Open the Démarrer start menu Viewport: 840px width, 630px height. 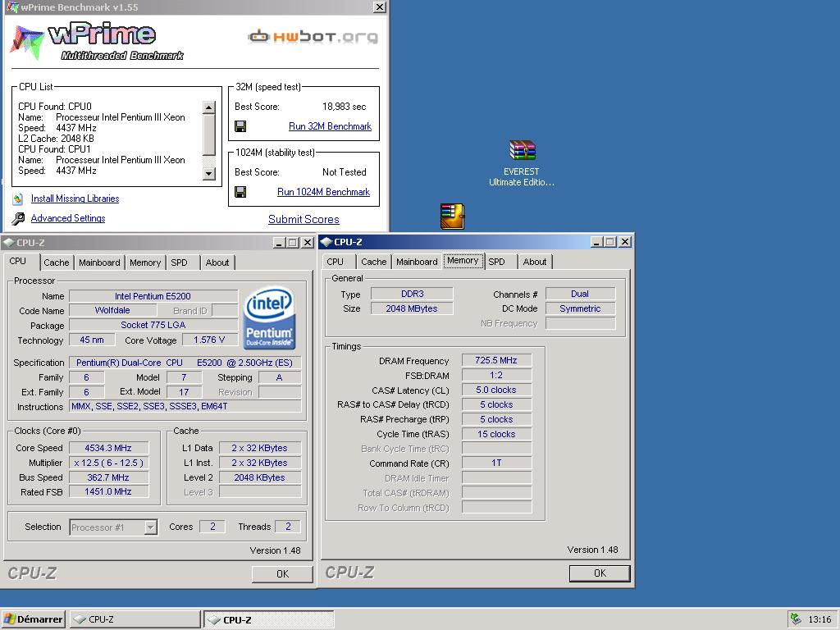33,619
